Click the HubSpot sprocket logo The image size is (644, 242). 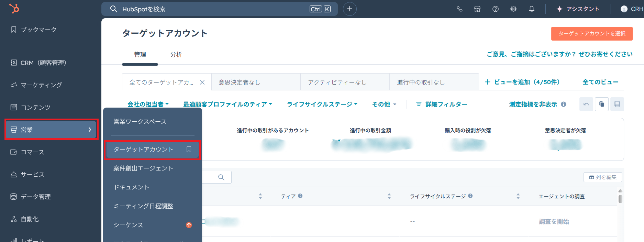(x=14, y=9)
